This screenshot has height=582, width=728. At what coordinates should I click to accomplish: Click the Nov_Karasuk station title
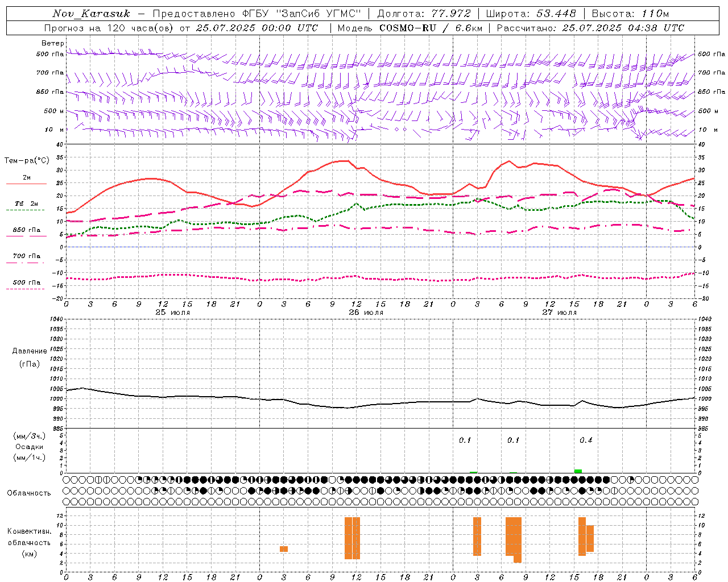pyautogui.click(x=91, y=14)
